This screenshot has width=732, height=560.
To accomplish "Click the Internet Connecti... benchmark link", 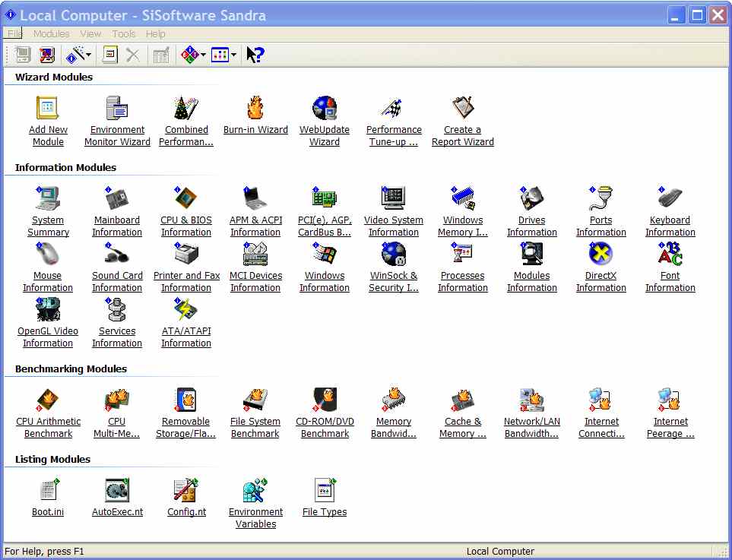I will click(601, 428).
